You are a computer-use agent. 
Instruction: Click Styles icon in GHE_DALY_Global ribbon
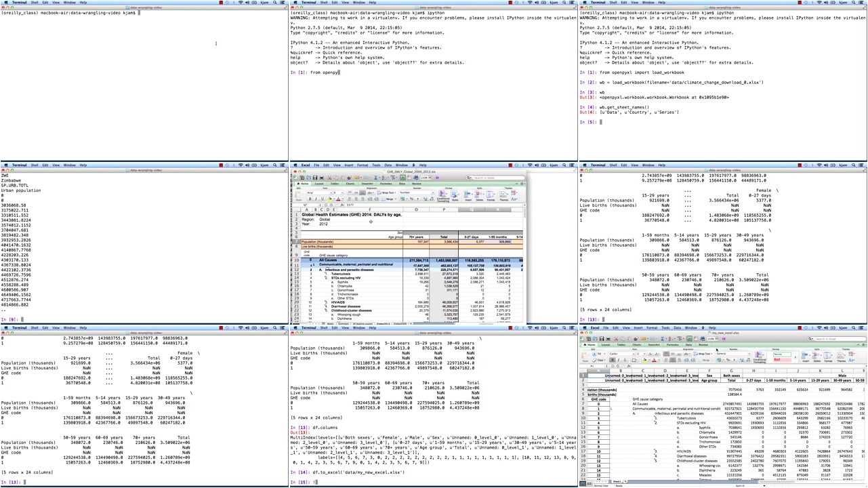454,196
